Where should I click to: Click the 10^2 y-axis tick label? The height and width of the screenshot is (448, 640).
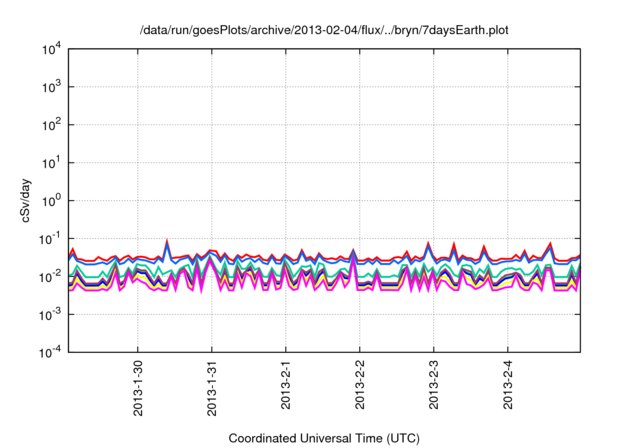pyautogui.click(x=51, y=125)
